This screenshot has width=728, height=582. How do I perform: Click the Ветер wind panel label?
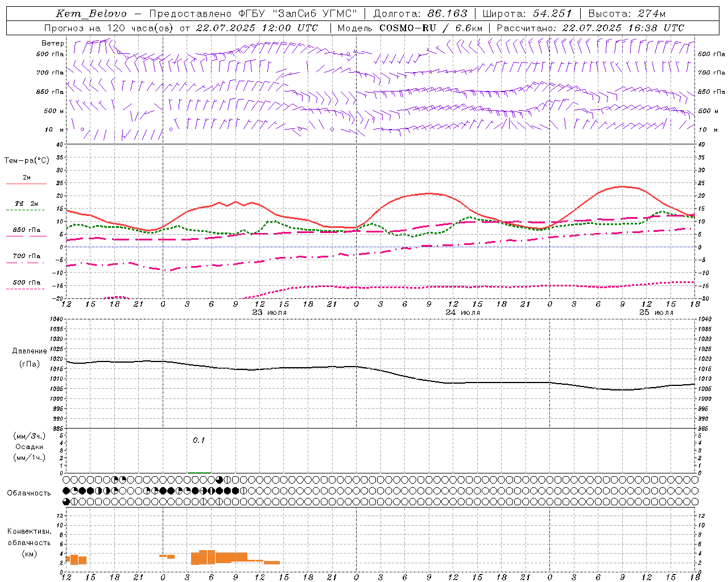(52, 43)
